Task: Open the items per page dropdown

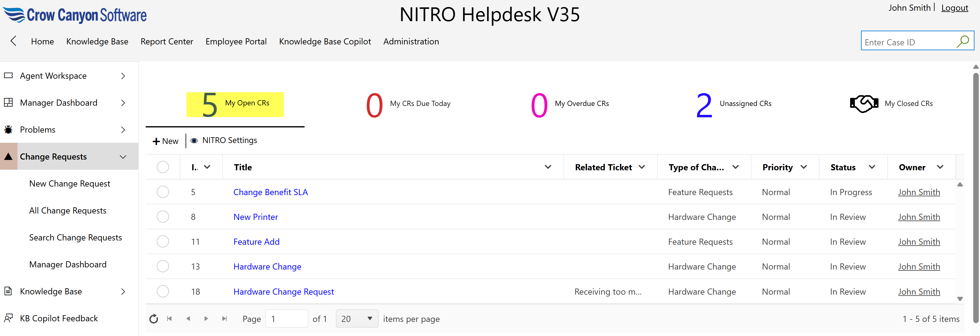Action: (x=357, y=319)
